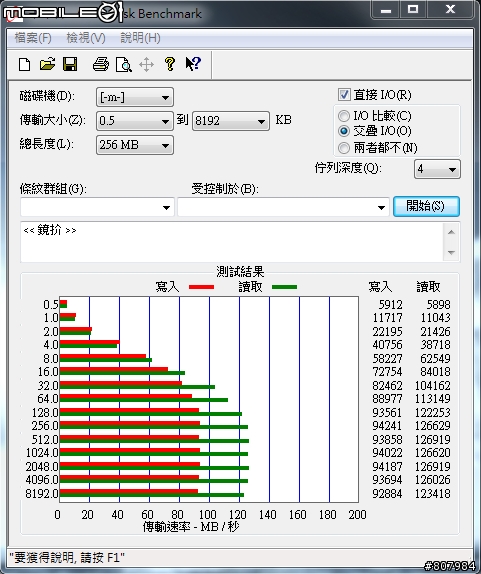Save results with the floppy disk icon
Viewport: 481px width, 574px height.
point(70,64)
